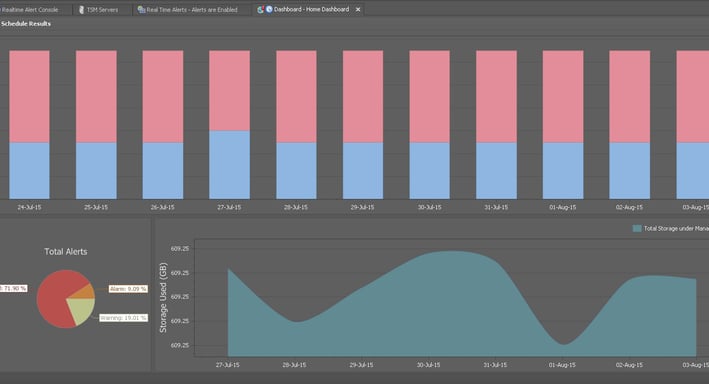Click the 01-Aug-15 bar chart axis label
The height and width of the screenshot is (384, 709).
click(563, 207)
